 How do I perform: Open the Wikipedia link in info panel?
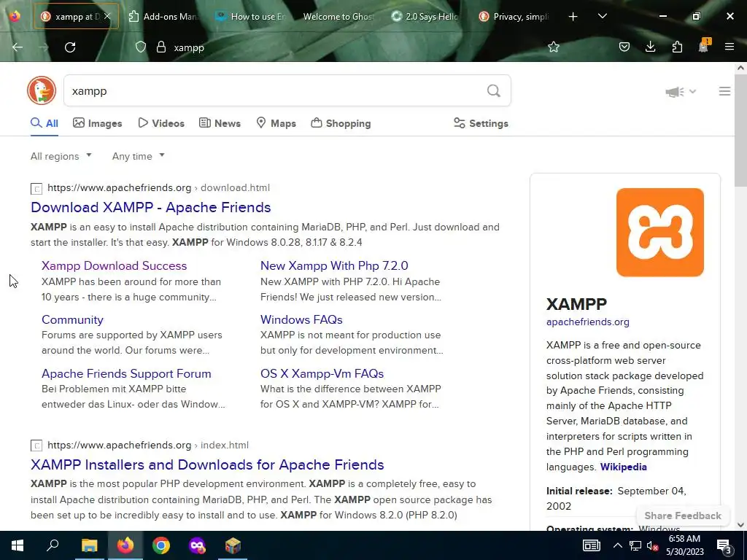click(623, 467)
